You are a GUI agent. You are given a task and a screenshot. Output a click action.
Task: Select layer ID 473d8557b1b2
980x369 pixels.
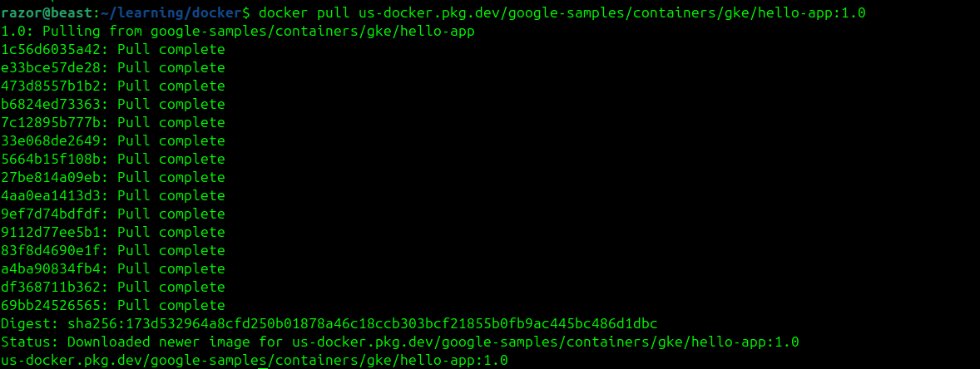52,86
